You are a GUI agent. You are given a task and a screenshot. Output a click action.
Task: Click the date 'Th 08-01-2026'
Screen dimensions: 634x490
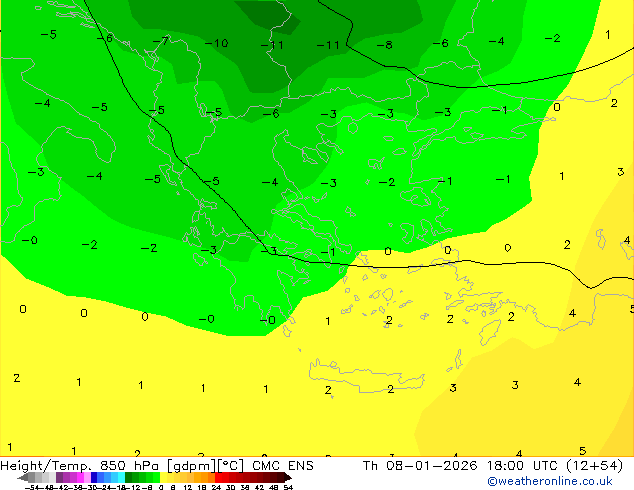coord(420,466)
